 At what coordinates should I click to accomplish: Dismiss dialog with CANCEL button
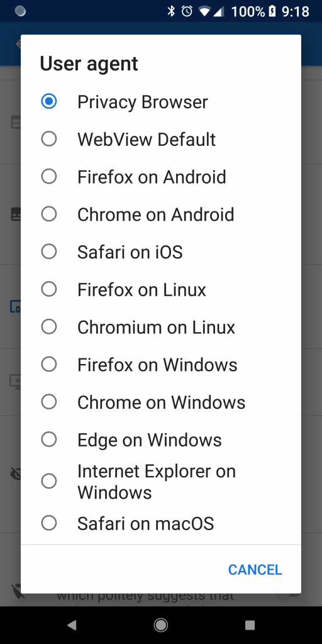point(255,570)
